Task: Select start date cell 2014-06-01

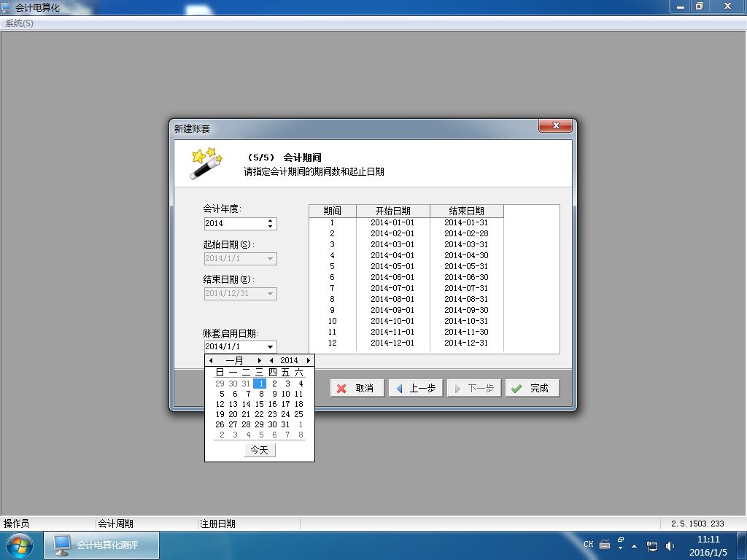Action: [x=392, y=277]
